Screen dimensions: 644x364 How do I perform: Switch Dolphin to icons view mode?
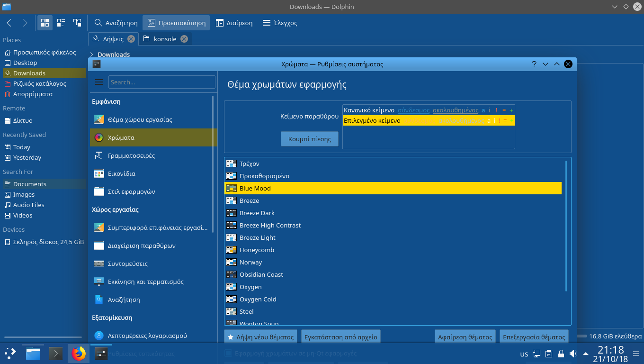click(x=45, y=23)
